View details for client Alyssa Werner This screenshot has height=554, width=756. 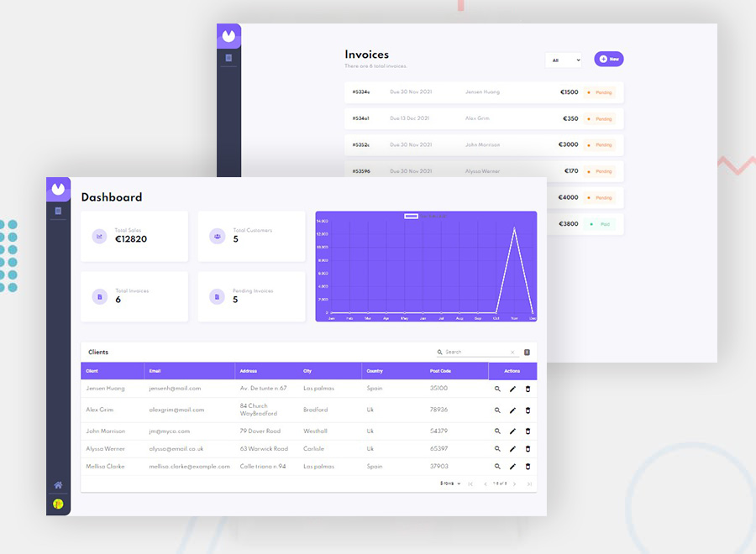tap(497, 449)
